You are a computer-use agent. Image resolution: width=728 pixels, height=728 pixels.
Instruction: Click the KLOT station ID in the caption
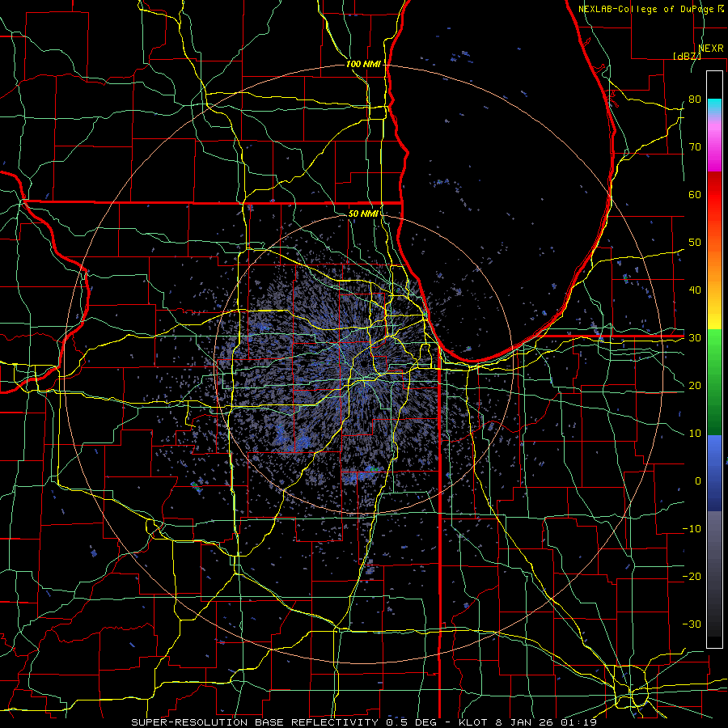pos(472,722)
